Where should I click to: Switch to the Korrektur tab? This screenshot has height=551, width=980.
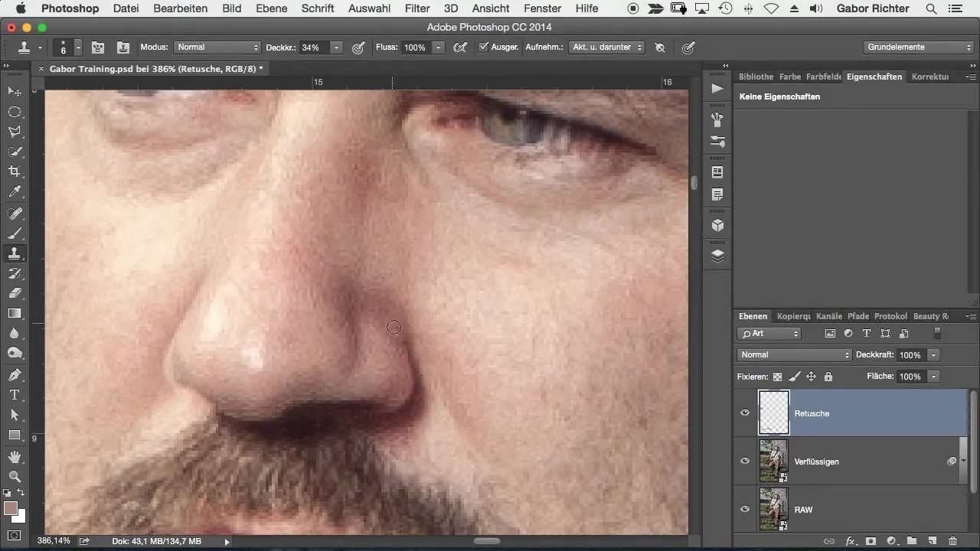coord(930,77)
